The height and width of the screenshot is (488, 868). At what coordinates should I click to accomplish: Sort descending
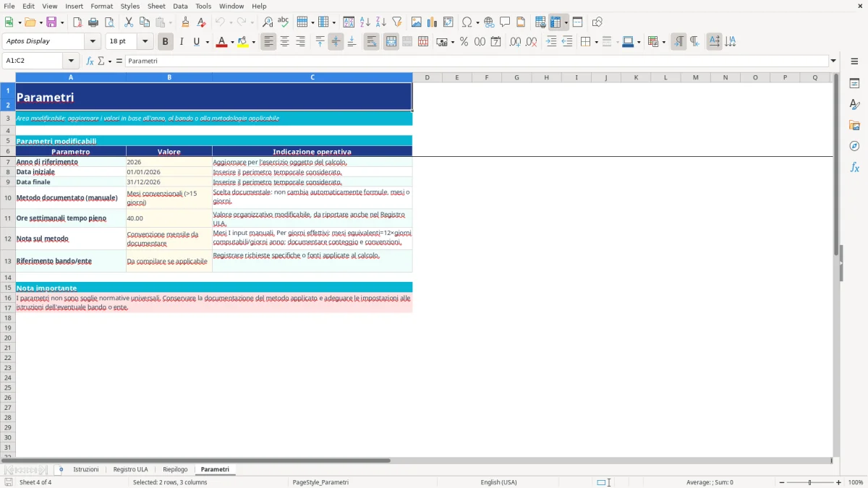tap(381, 22)
